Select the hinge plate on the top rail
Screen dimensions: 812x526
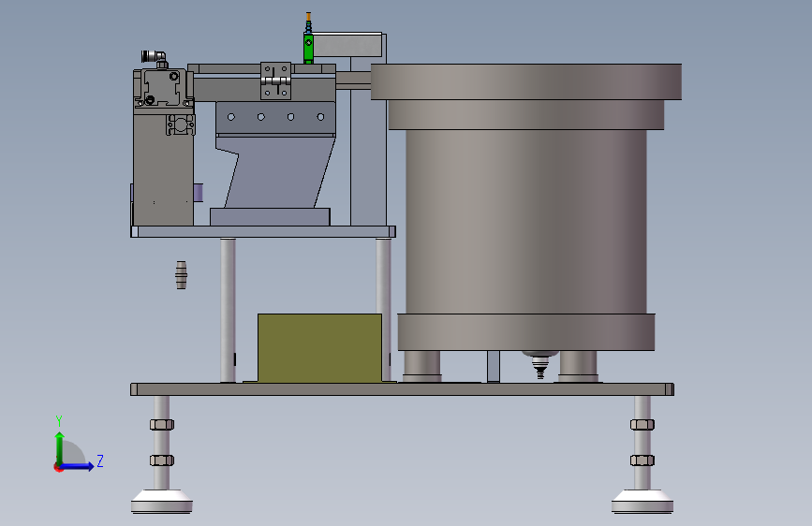[x=275, y=80]
